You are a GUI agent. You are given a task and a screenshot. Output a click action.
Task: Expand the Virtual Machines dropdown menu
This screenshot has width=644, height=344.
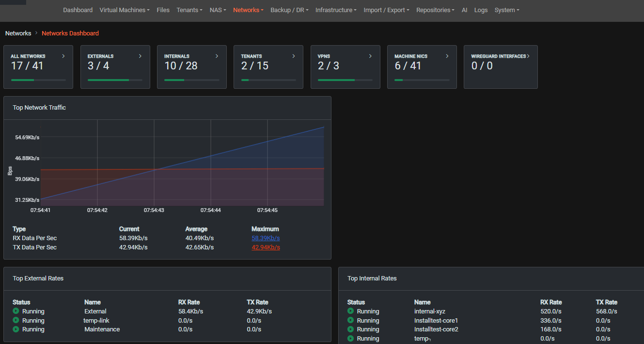[x=124, y=10]
